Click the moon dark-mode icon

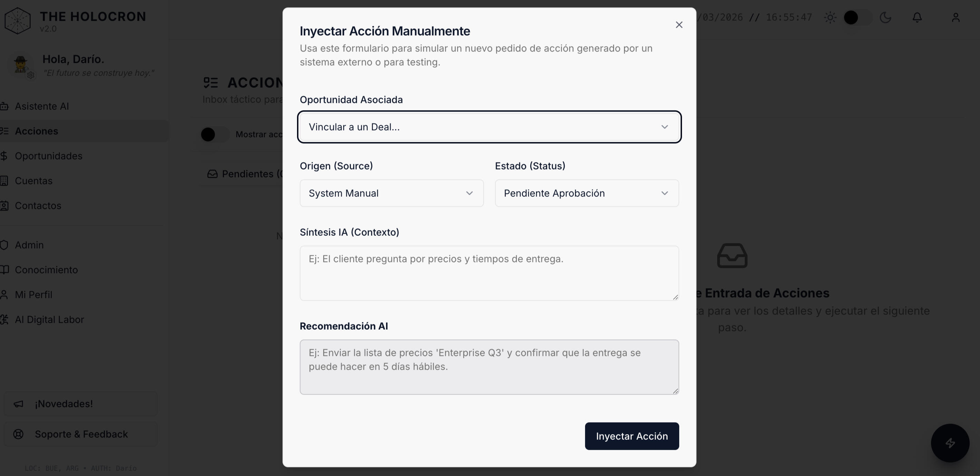point(885,18)
